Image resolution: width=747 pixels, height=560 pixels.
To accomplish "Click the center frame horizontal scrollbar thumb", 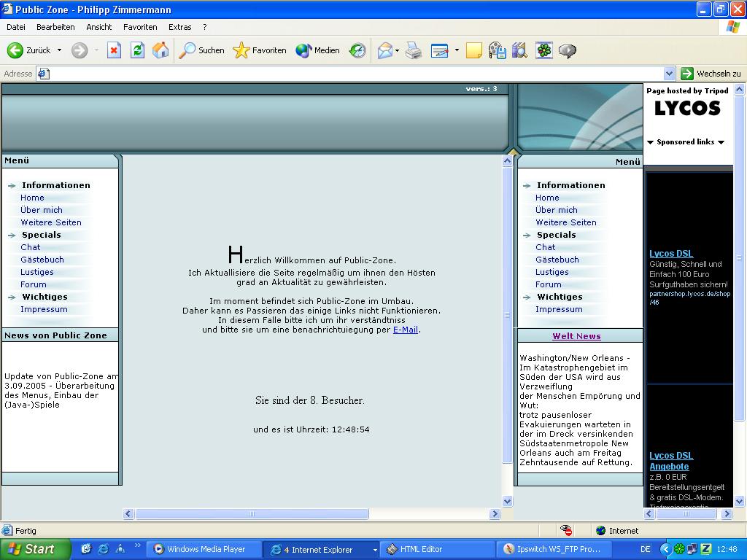I will click(x=252, y=514).
